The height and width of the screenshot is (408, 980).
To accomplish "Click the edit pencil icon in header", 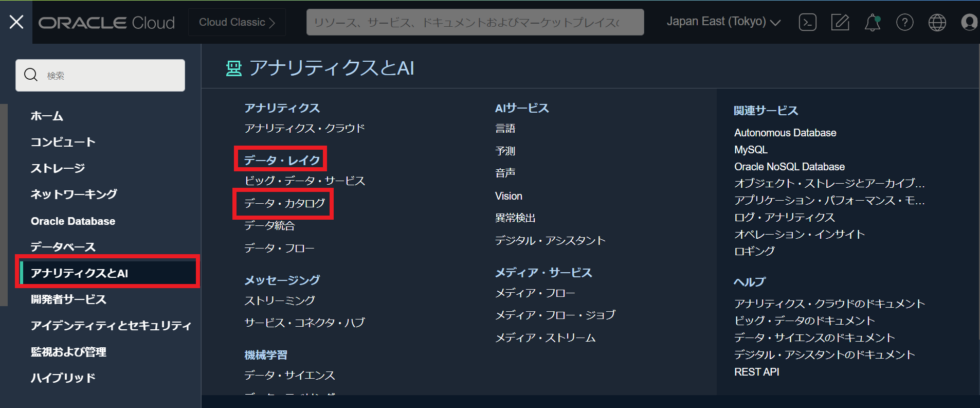I will 840,22.
